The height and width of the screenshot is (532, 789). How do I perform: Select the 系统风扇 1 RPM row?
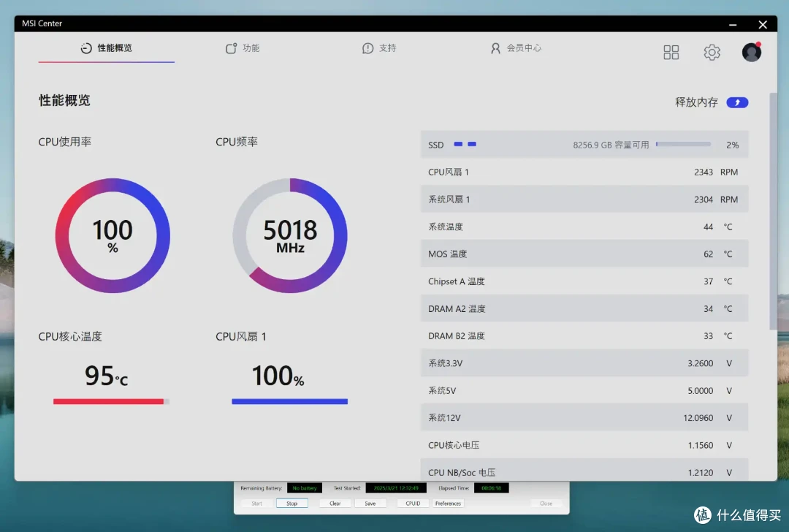tap(584, 199)
